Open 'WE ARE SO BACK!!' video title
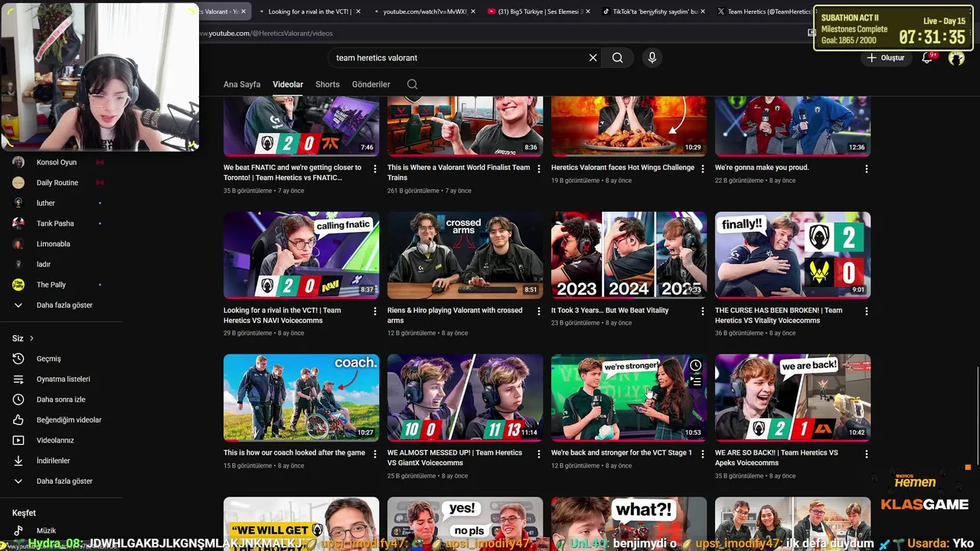Image resolution: width=980 pixels, height=551 pixels. click(x=776, y=458)
